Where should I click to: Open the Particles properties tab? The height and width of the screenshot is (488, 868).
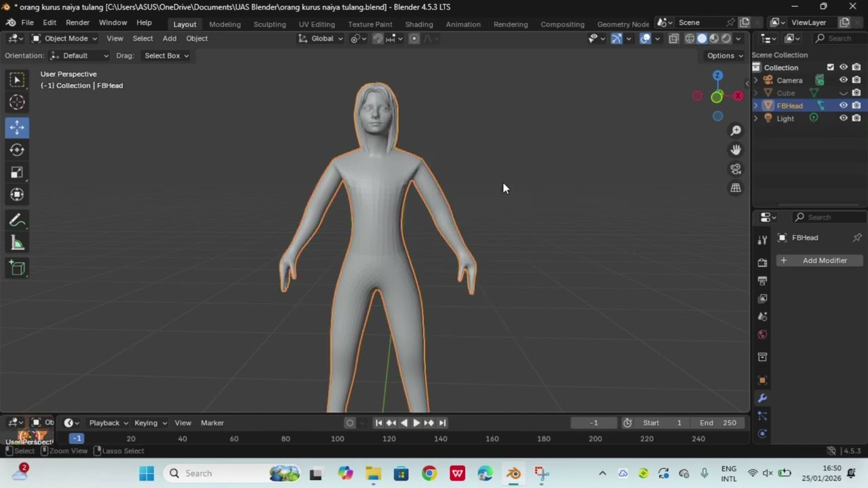[x=762, y=415]
